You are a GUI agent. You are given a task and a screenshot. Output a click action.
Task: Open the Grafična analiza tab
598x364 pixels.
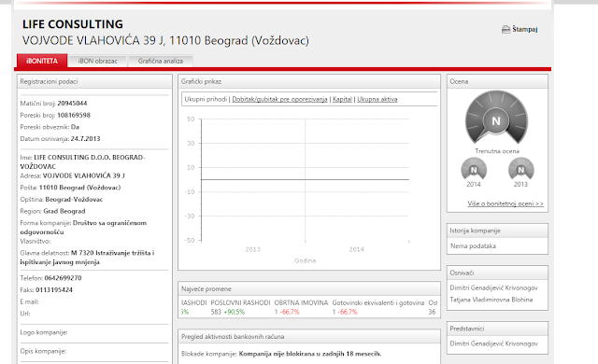pos(161,61)
